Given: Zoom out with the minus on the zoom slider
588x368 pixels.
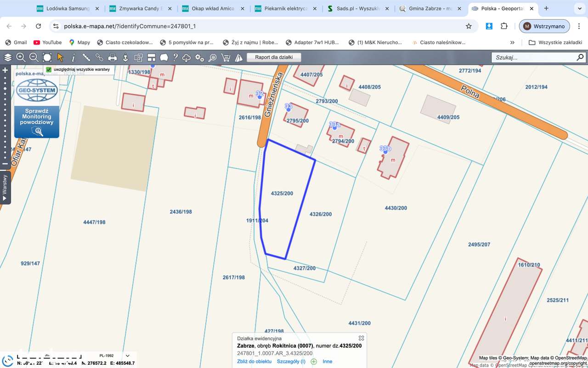Looking at the screenshot, I should click(5, 164).
